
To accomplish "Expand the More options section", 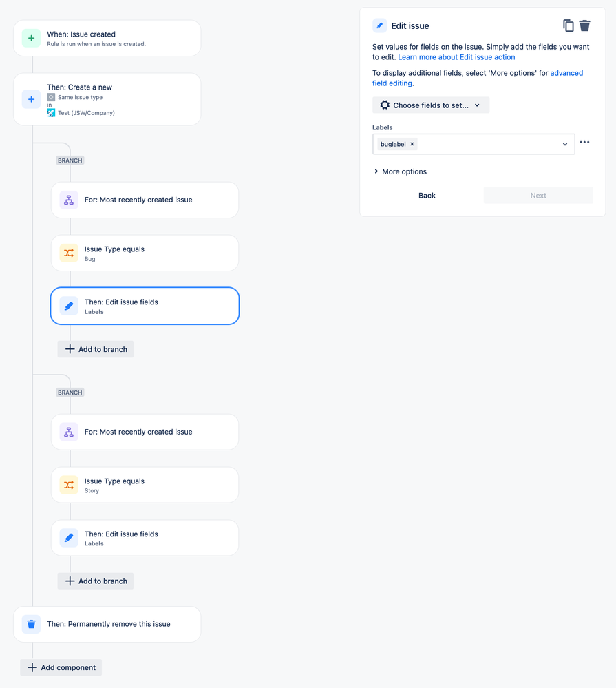I will (x=400, y=171).
